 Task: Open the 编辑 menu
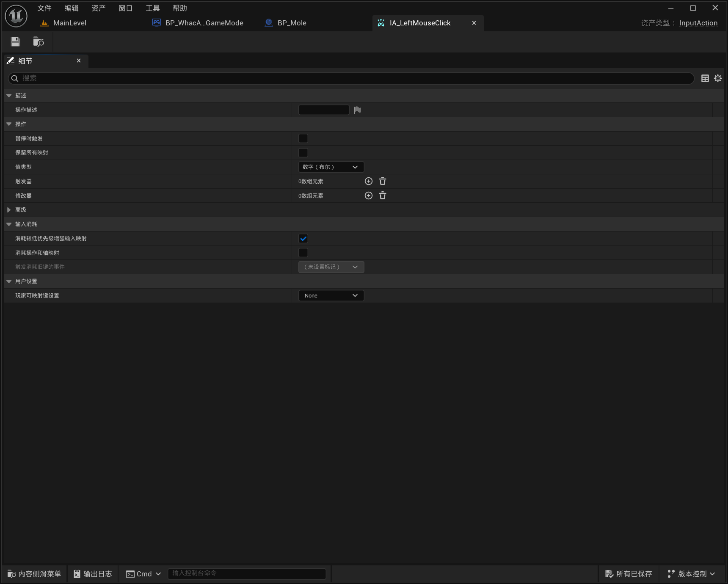click(72, 8)
